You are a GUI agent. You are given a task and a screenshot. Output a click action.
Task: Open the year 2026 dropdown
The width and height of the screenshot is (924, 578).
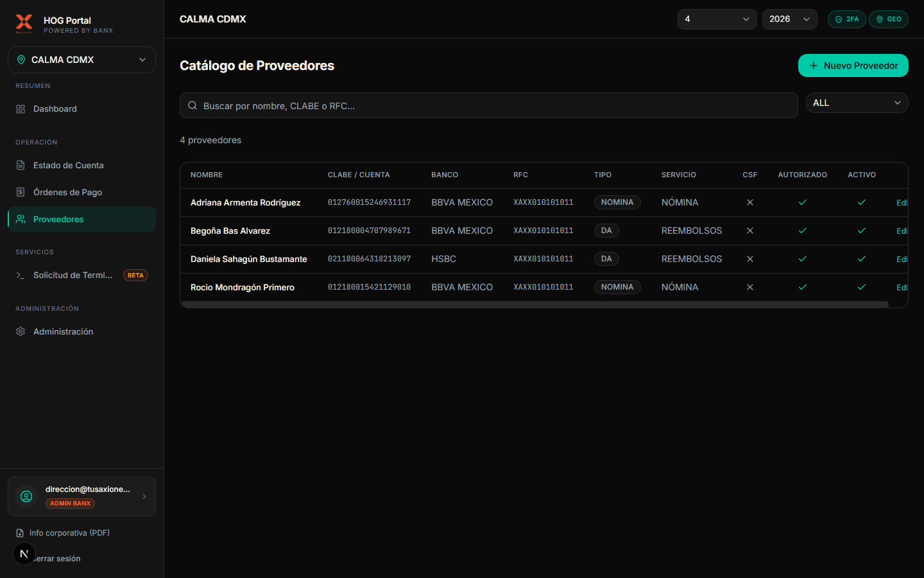[x=789, y=19]
